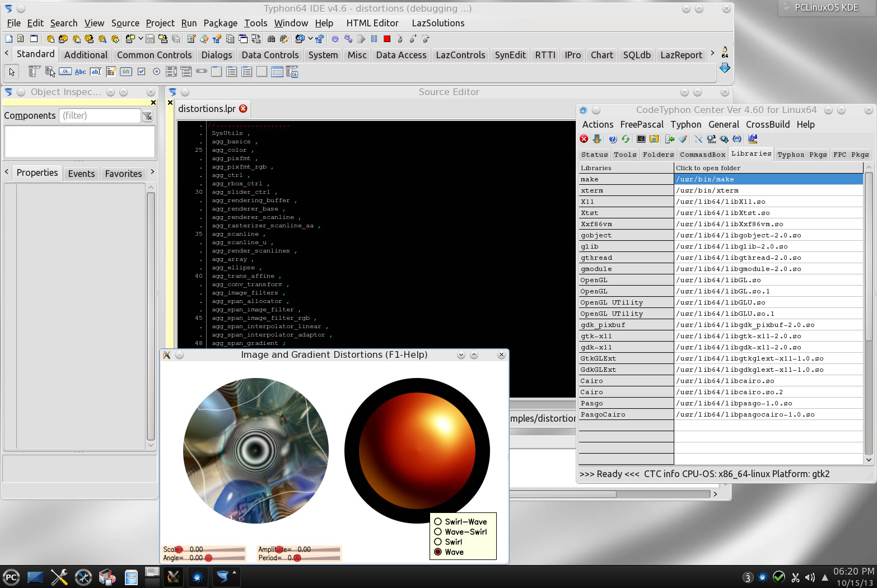The image size is (877, 588).
Task: Click the /usr/lib64/libcairo.so path
Action: coord(768,381)
